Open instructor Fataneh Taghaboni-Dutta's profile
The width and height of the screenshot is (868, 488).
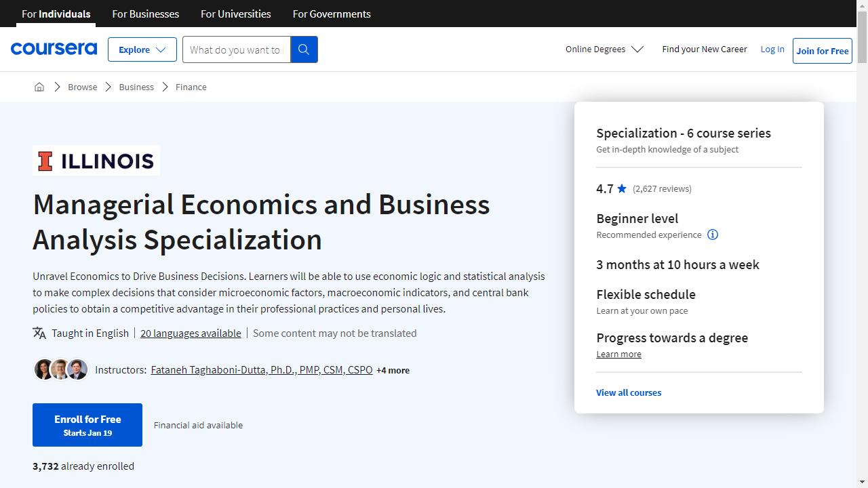point(262,369)
